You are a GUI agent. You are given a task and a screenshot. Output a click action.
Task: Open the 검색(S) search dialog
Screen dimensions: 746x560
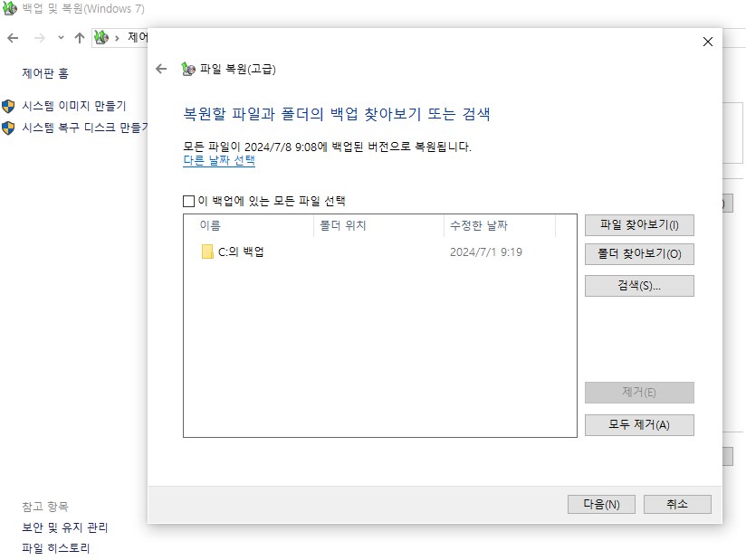coord(638,285)
